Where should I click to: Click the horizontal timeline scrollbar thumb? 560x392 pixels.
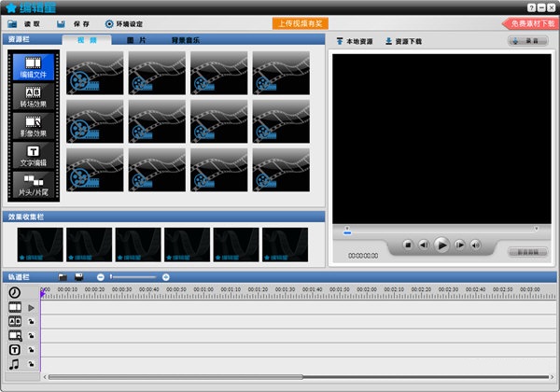click(x=175, y=377)
